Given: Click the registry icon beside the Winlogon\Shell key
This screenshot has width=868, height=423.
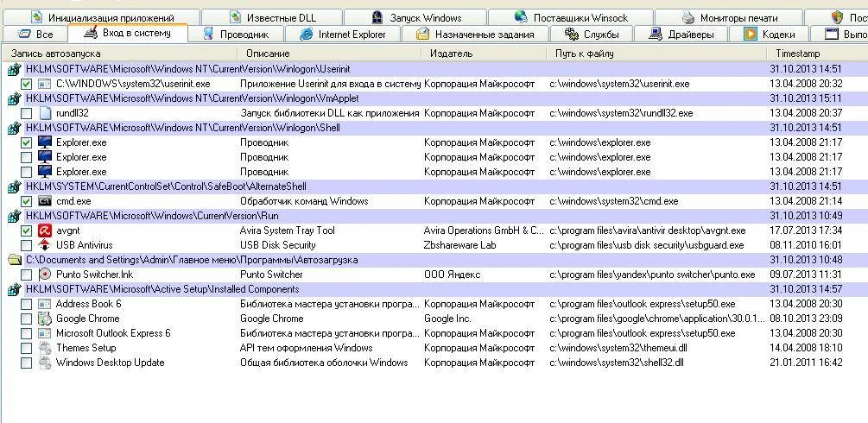Looking at the screenshot, I should pyautogui.click(x=14, y=129).
